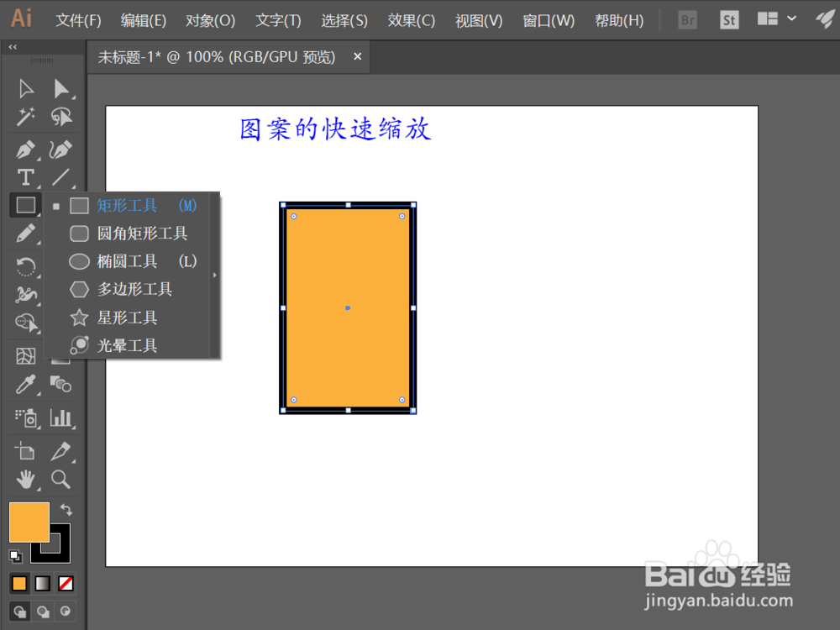Select the Mesh tool
The height and width of the screenshot is (630, 840).
click(x=25, y=355)
